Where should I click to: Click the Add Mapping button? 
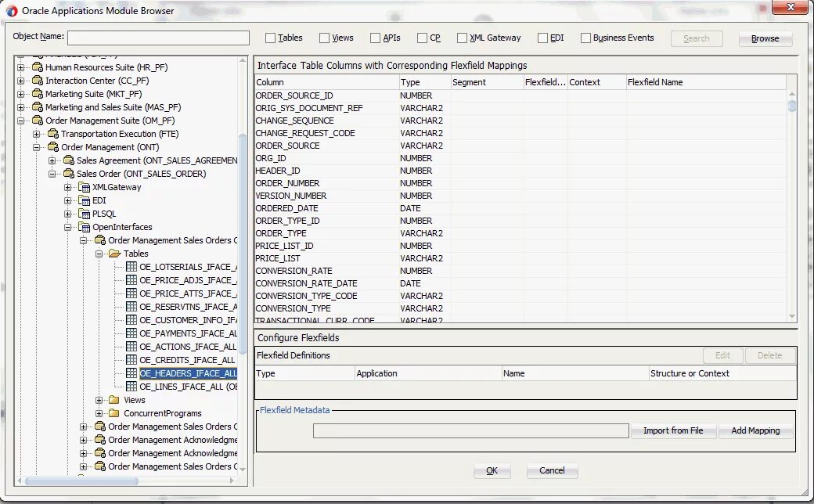(755, 430)
